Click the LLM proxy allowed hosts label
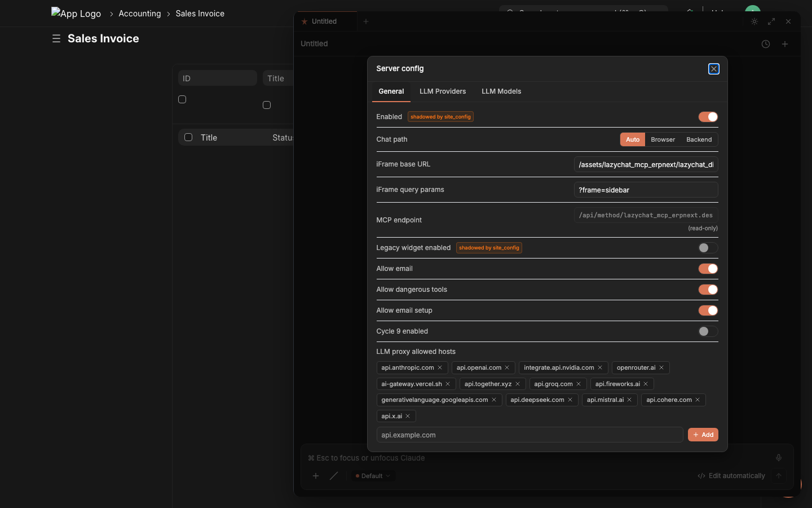This screenshot has width=812, height=508. pos(416,352)
